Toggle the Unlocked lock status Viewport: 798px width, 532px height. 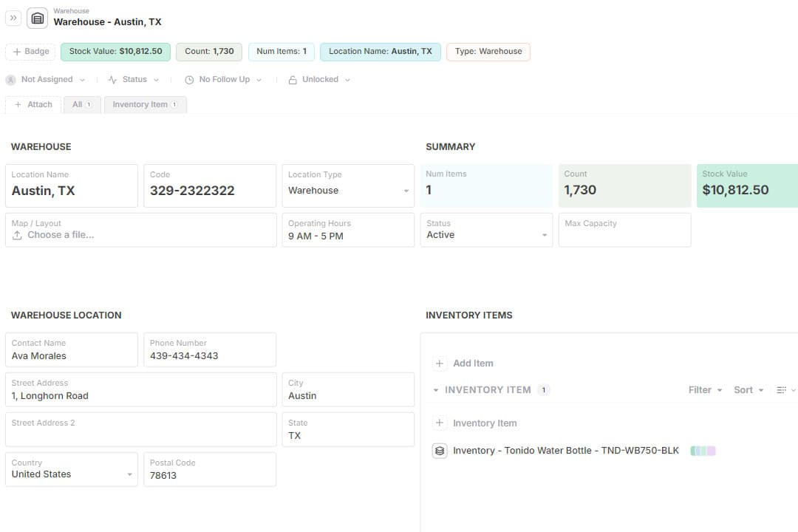319,80
